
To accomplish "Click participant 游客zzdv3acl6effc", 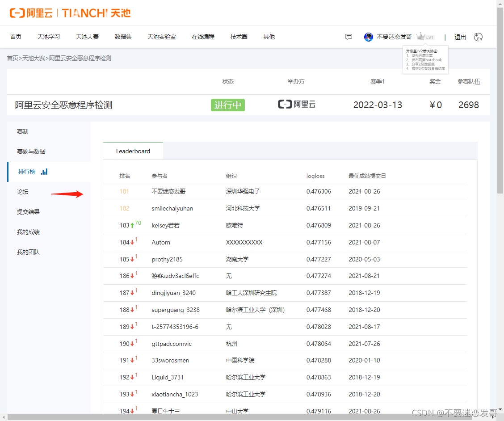I will pyautogui.click(x=175, y=276).
